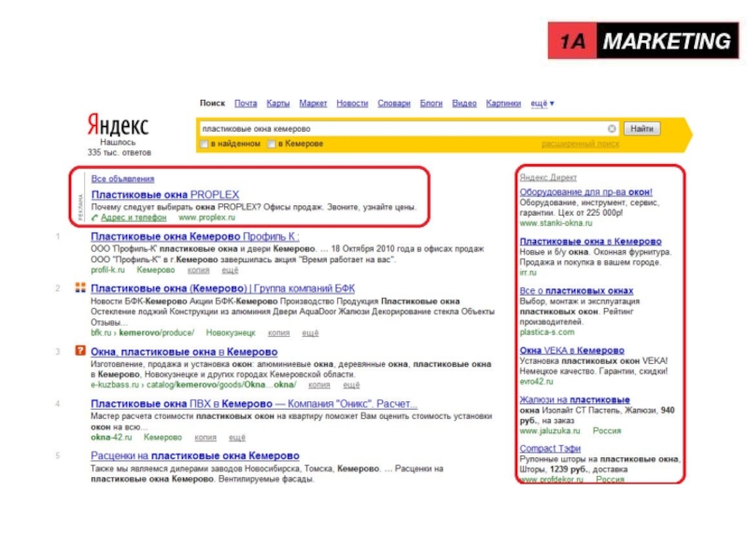
Task: Click the www.jaluzuka.ru ad URL
Action: pos(550,430)
